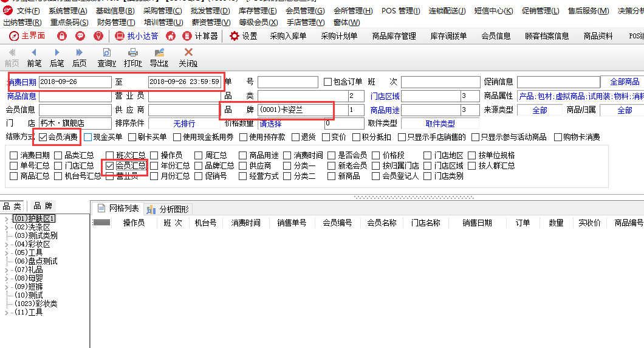Click the red house icon in the toolbar
Screen dimensions: 644x348
(171, 36)
